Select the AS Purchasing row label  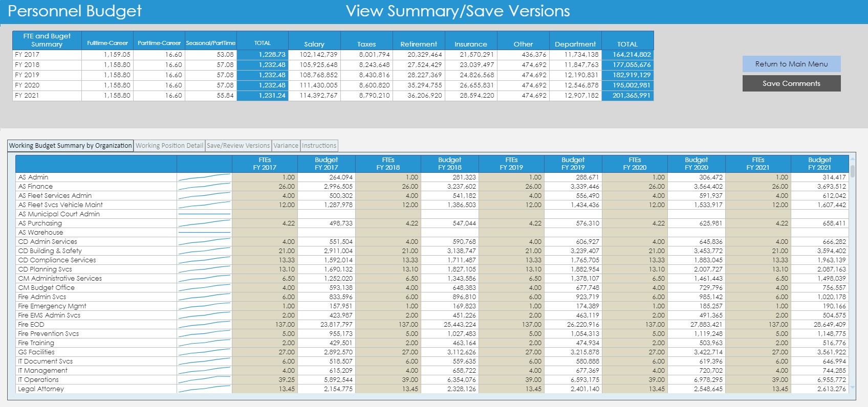[40, 223]
